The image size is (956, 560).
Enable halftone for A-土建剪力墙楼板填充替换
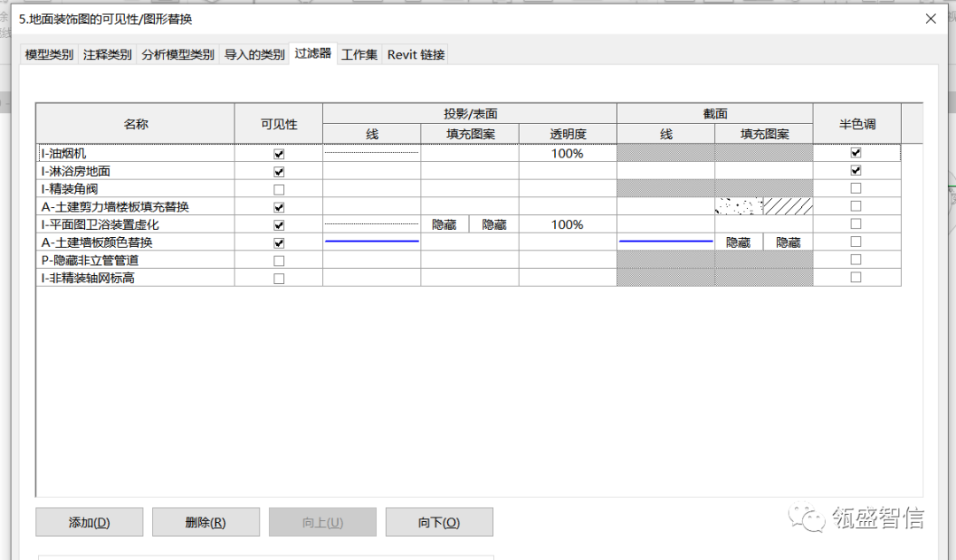856,206
